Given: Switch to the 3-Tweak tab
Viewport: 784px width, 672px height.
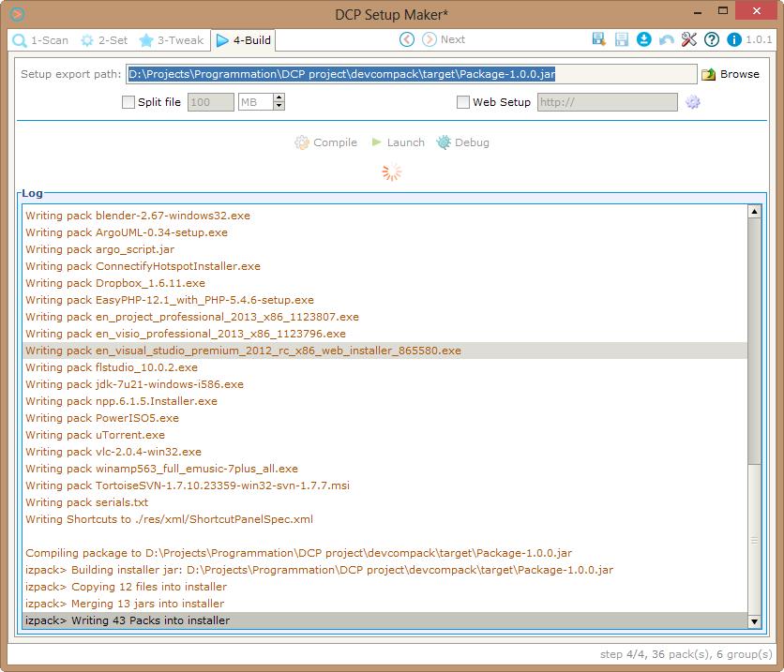Looking at the screenshot, I should pyautogui.click(x=172, y=40).
